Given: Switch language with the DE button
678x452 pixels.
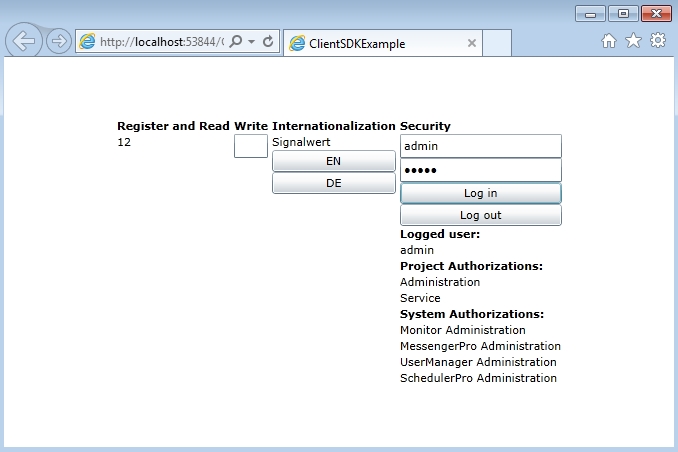Looking at the screenshot, I should point(334,183).
